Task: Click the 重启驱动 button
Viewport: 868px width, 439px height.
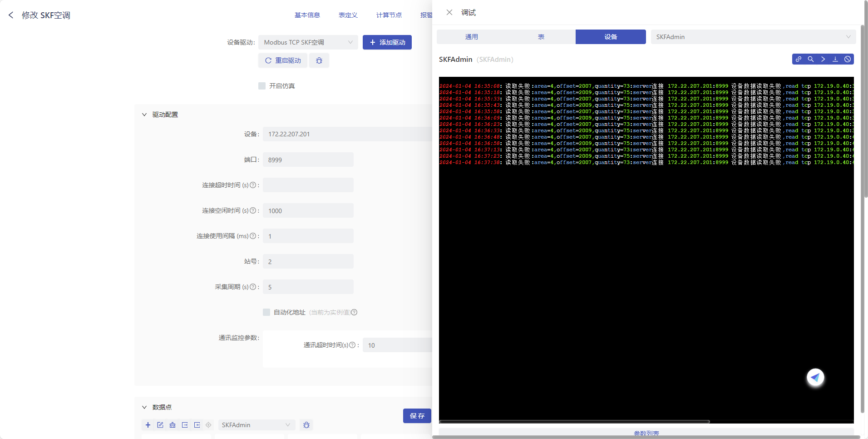Action: tap(283, 60)
